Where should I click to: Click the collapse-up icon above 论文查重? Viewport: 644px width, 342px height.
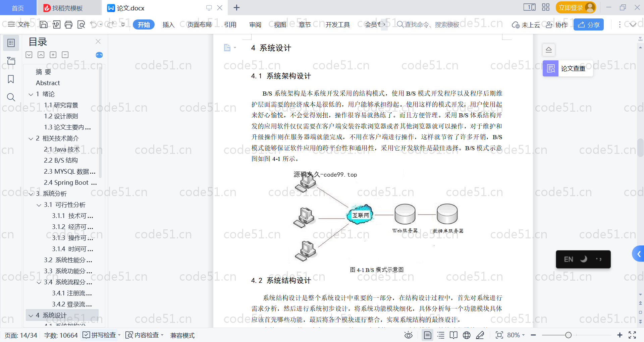pyautogui.click(x=549, y=50)
